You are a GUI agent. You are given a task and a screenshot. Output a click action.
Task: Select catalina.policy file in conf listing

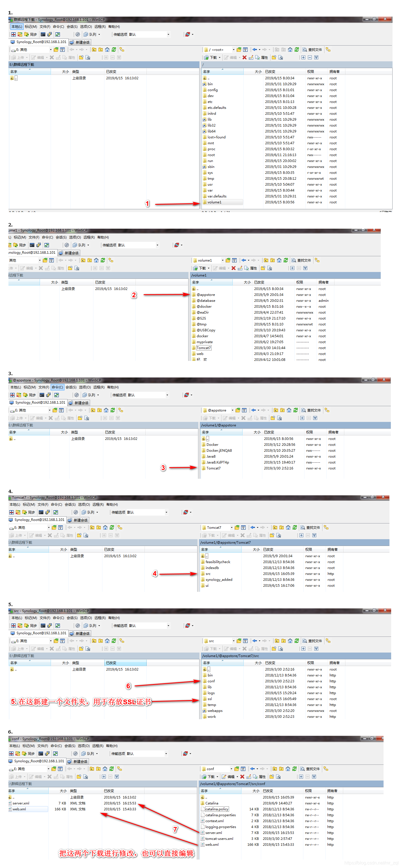[215, 809]
